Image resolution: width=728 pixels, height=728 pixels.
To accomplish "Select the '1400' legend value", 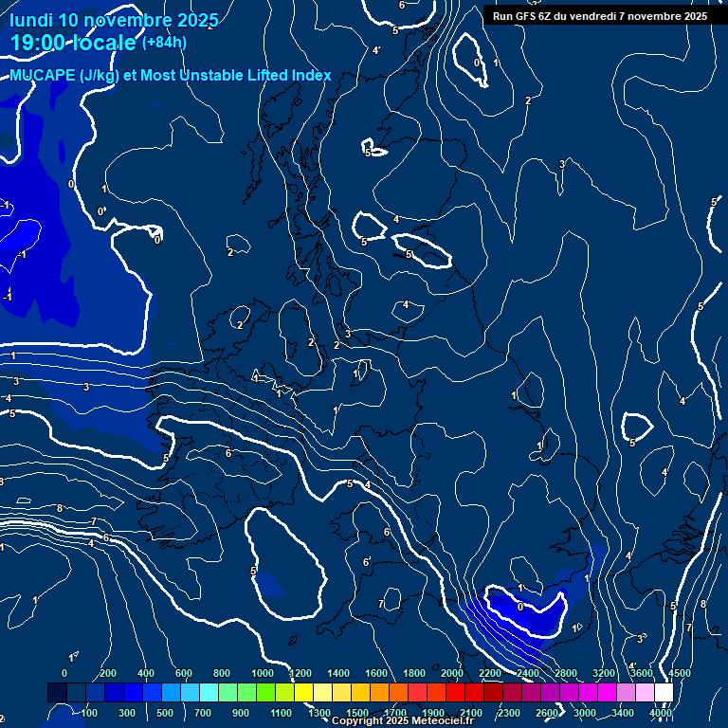I will 338,673.
